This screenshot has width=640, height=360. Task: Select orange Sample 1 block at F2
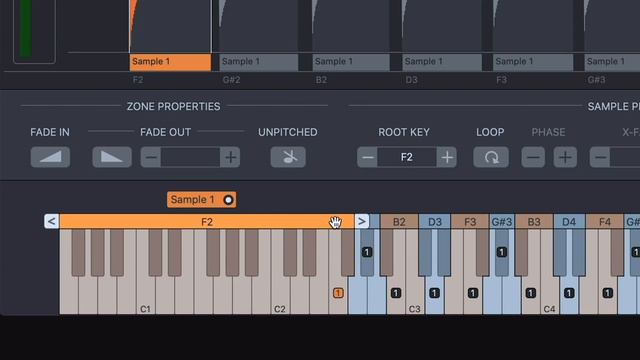170,62
